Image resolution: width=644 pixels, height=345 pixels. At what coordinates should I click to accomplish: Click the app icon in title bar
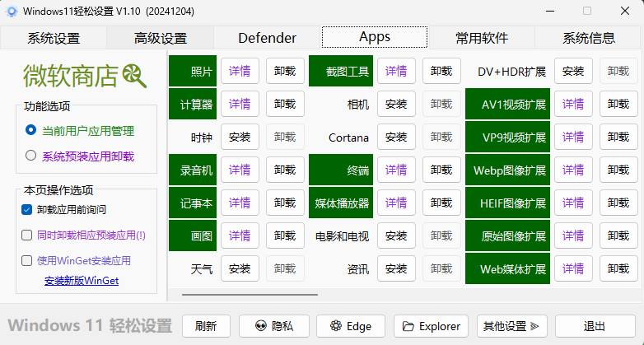[x=12, y=12]
